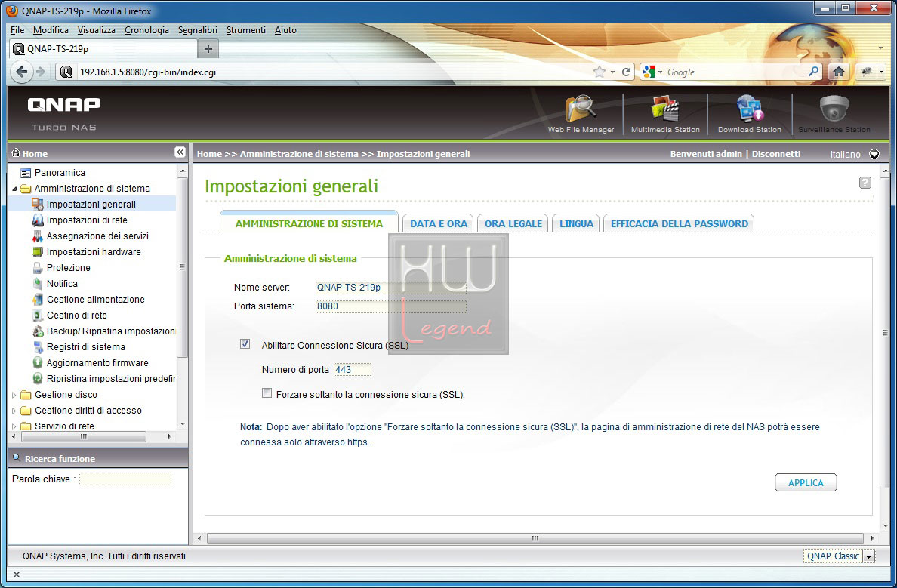Click the Gestione alimentazione icon
This screenshot has height=588, width=897.
coord(38,299)
